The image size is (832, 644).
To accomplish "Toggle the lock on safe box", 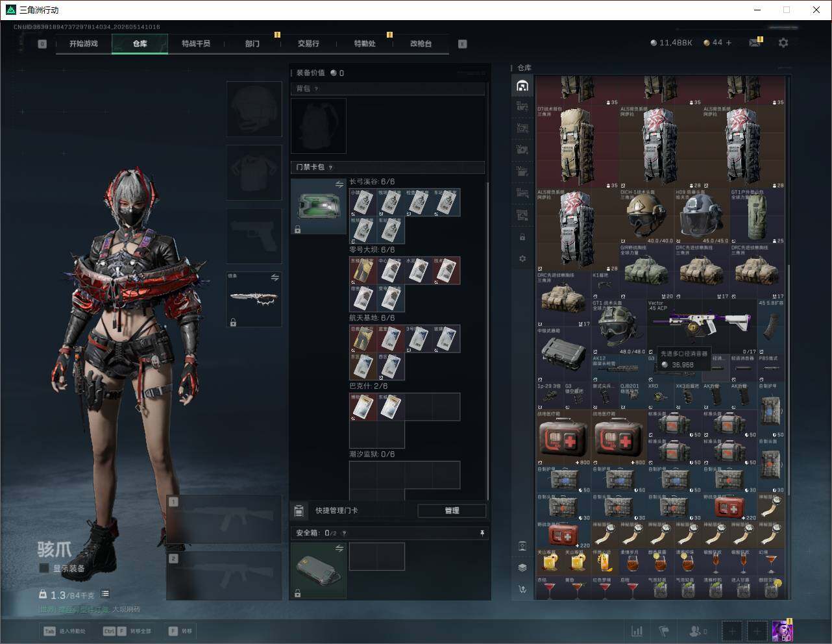I will tap(297, 593).
